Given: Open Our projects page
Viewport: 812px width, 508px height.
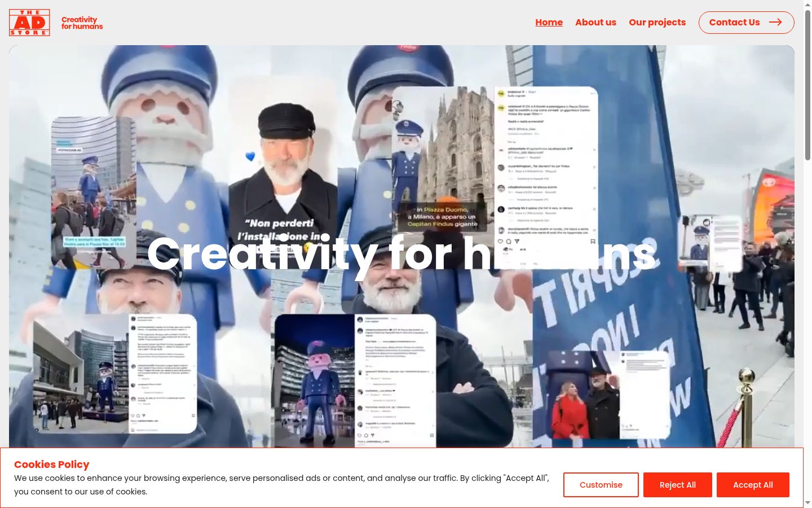Looking at the screenshot, I should (657, 23).
